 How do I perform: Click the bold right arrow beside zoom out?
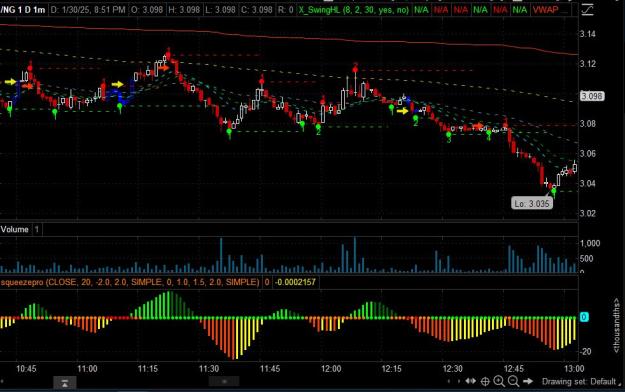coord(528,381)
